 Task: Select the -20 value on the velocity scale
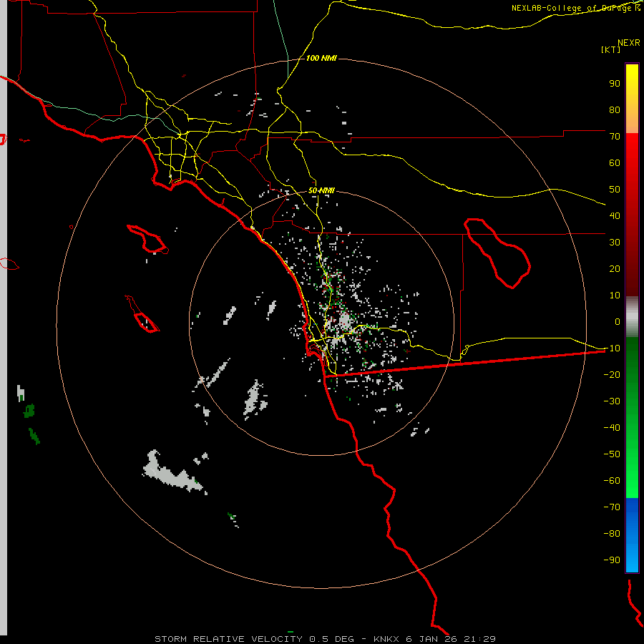tap(612, 374)
